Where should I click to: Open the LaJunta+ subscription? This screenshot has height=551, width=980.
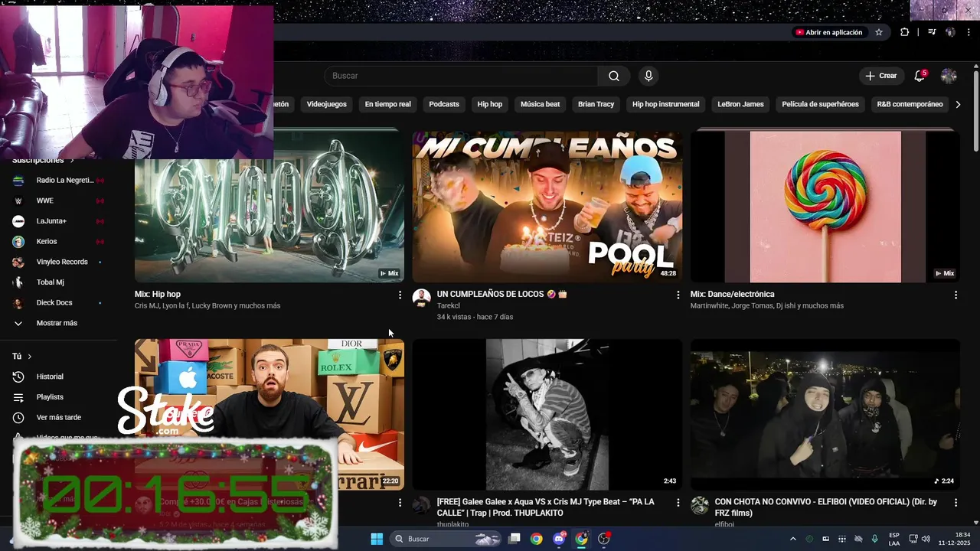58,221
